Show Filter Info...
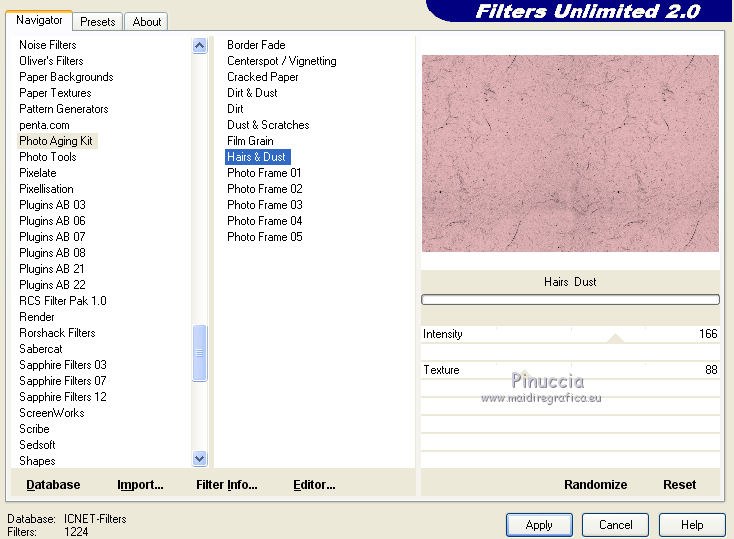This screenshot has height=539, width=734. (x=226, y=484)
